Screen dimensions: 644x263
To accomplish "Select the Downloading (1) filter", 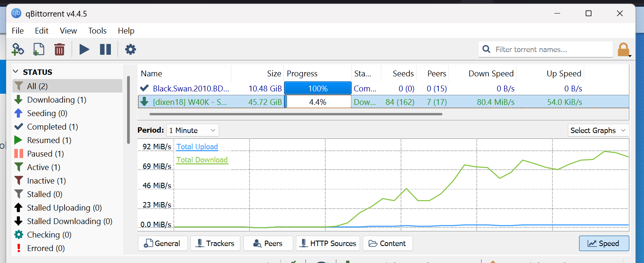I will pyautogui.click(x=68, y=99).
